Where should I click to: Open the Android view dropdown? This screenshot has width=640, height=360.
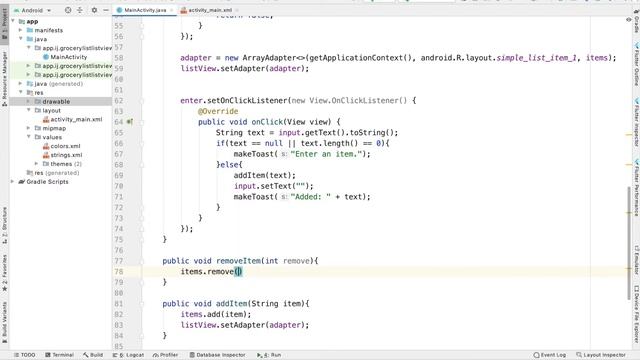pos(32,10)
